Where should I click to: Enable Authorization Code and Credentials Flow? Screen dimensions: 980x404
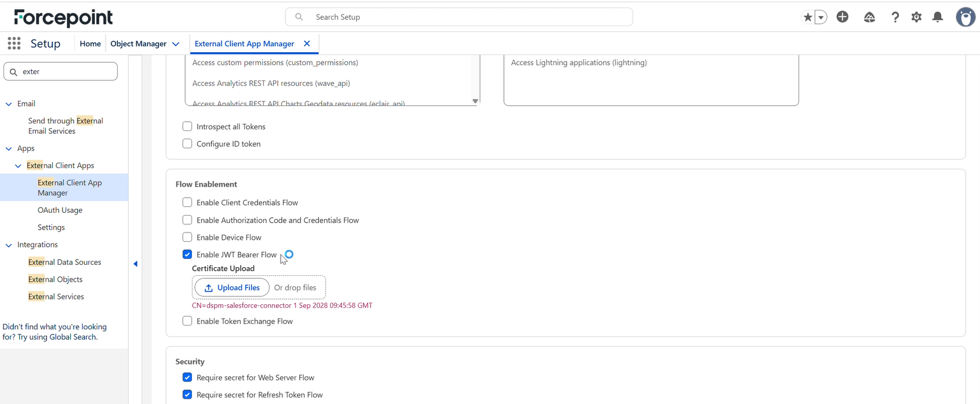[x=187, y=220]
